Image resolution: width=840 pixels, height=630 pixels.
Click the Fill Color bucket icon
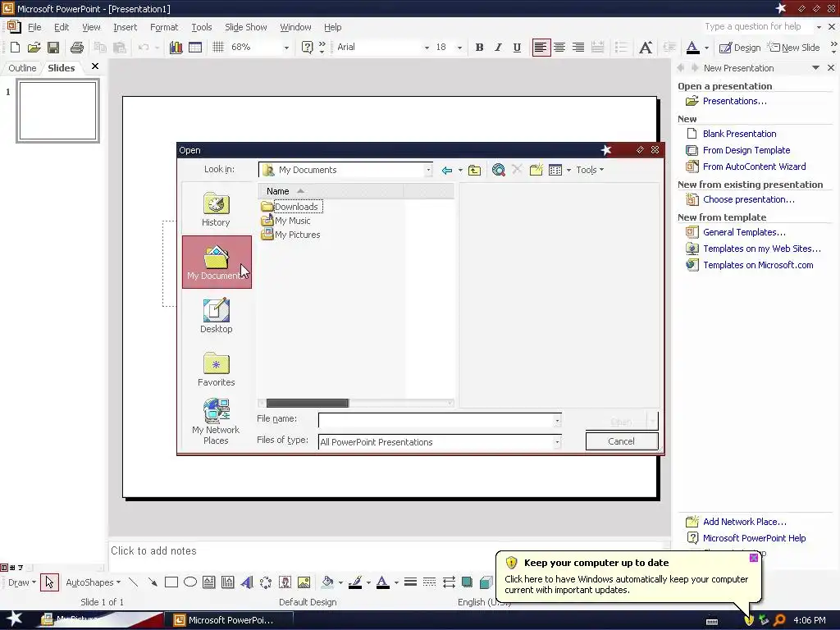click(327, 582)
